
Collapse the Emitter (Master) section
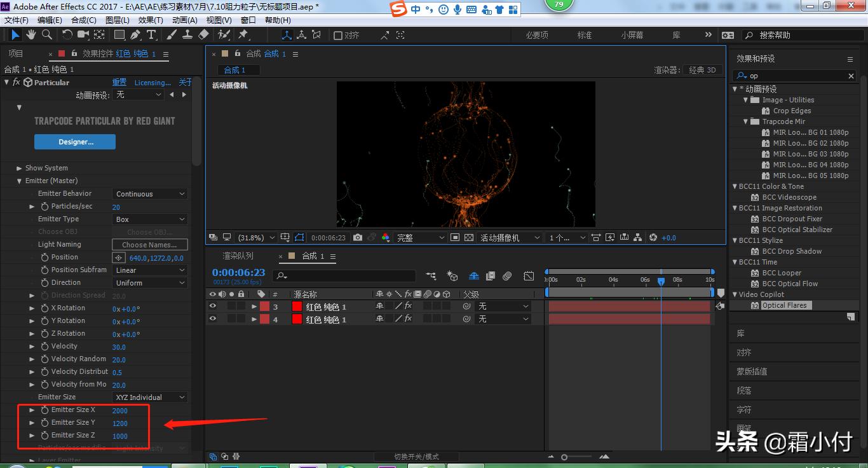[x=20, y=181]
